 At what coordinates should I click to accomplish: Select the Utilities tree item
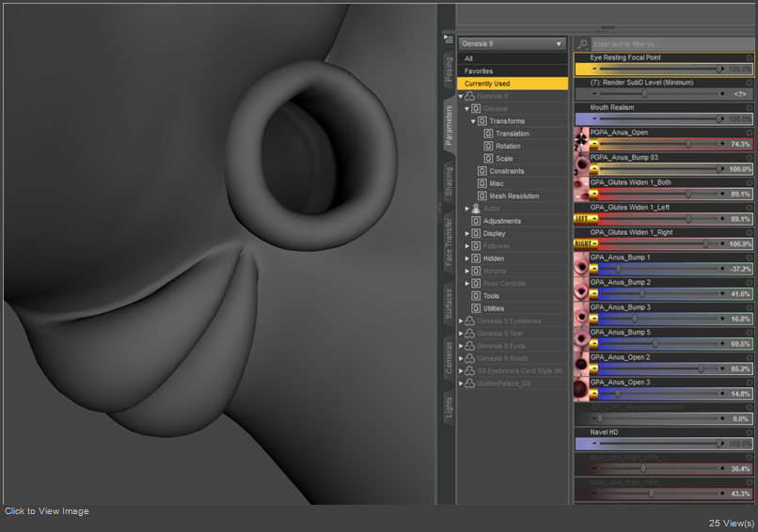pyautogui.click(x=493, y=308)
